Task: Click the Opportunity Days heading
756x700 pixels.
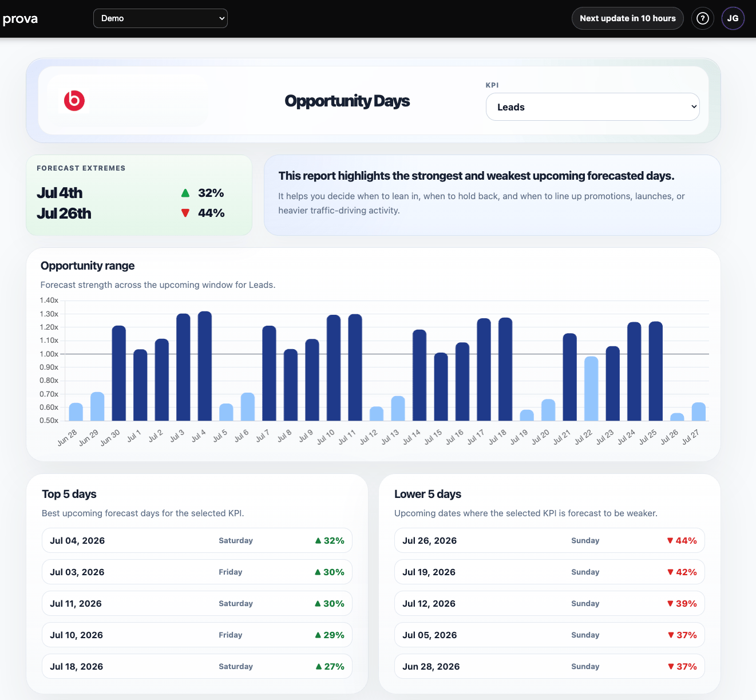Action: tap(347, 101)
